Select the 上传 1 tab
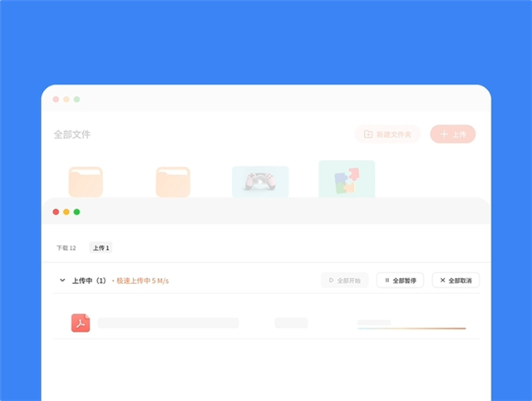 101,247
